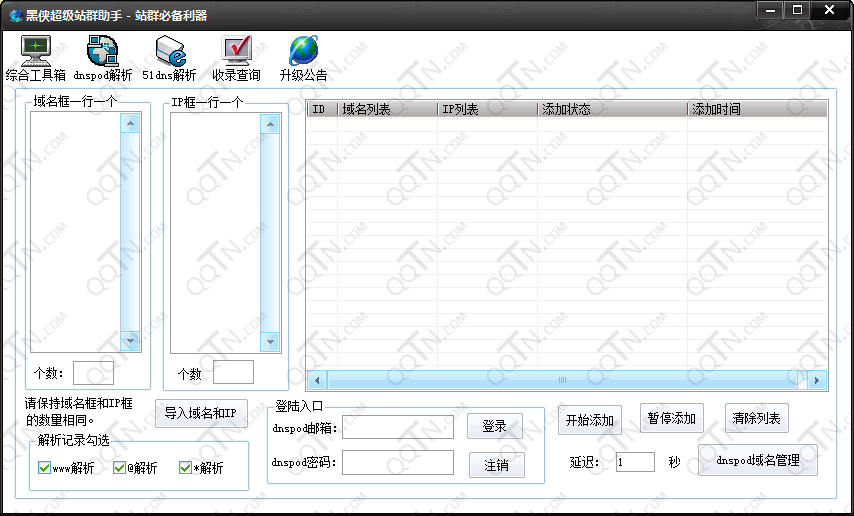Image resolution: width=854 pixels, height=516 pixels.
Task: Focus the dnspod邮箱 input field
Action: (x=397, y=427)
